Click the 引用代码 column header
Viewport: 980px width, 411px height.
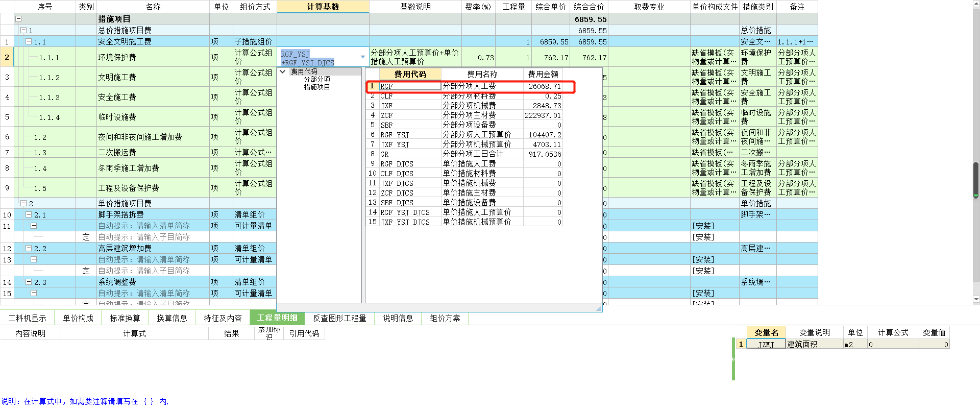(304, 333)
